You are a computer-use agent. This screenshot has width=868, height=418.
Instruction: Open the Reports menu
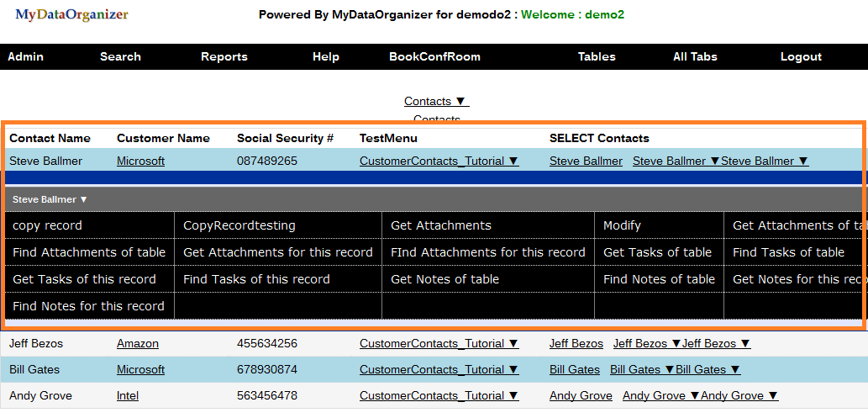[x=224, y=56]
